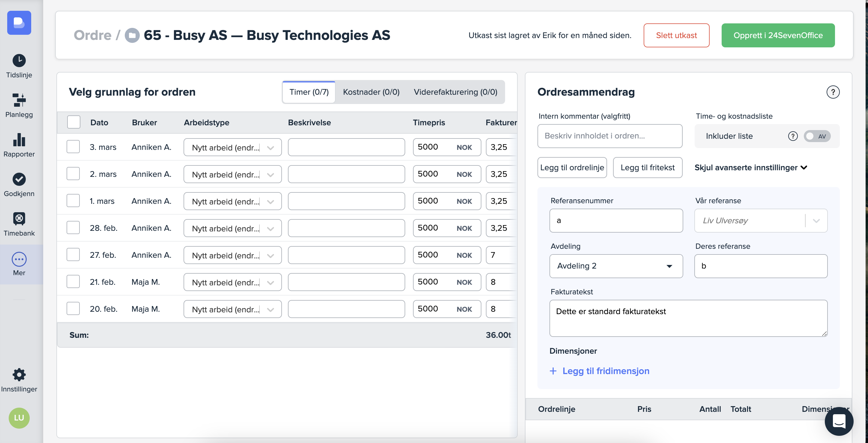Switch to the Videfakturering (0/0) tab
Image resolution: width=868 pixels, height=443 pixels.
[x=455, y=92]
